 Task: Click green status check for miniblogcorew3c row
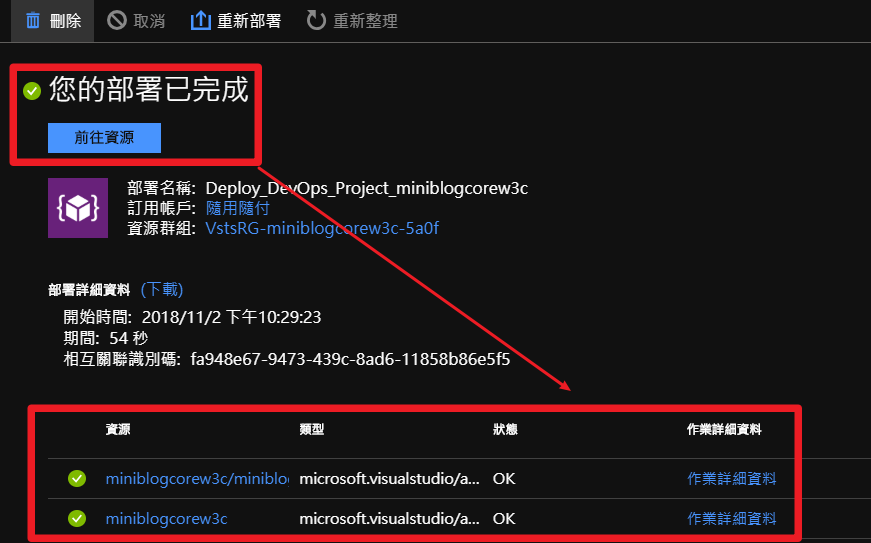77,518
